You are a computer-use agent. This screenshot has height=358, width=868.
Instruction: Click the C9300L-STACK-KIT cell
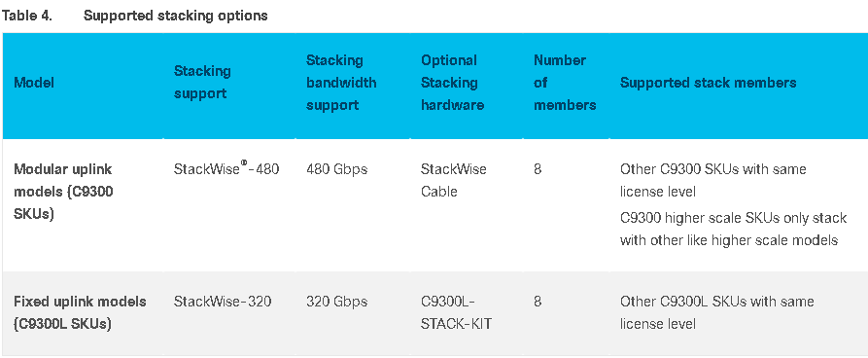point(456,312)
